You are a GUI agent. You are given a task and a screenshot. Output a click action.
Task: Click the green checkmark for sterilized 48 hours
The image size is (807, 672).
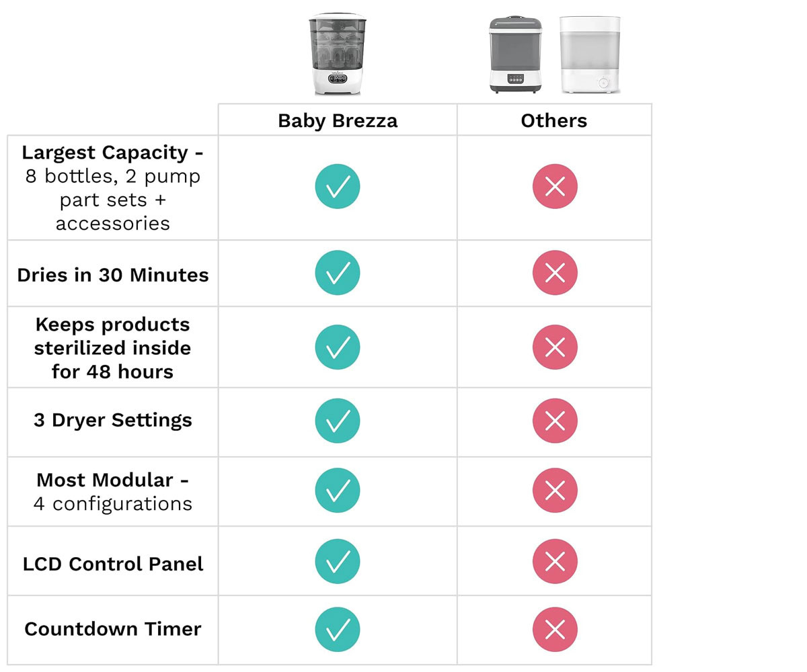coord(338,347)
